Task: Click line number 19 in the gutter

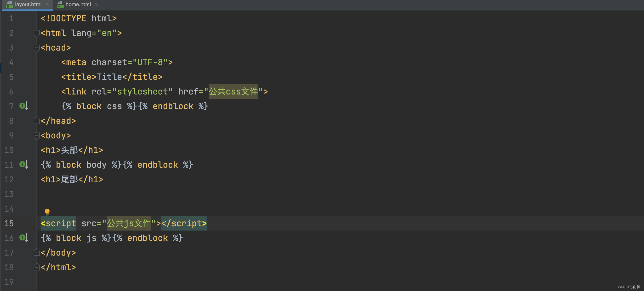Action: (x=9, y=282)
